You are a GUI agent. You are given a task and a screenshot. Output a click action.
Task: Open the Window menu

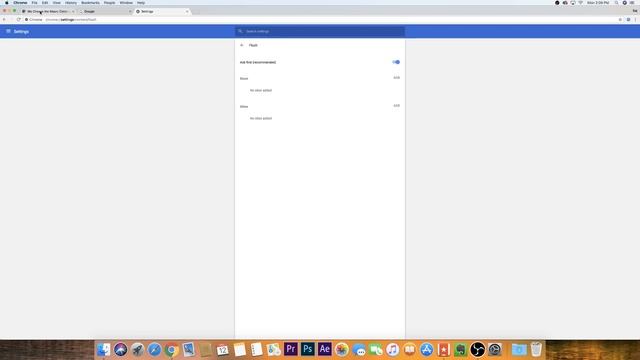pyautogui.click(x=126, y=3)
